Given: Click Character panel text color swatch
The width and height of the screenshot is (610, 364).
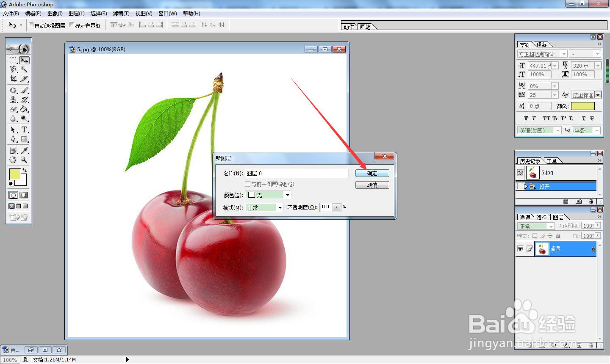Looking at the screenshot, I should coord(582,106).
